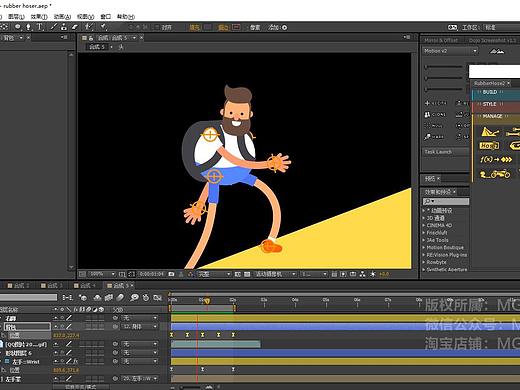Toggle motion blur icon in timeline
520x390 pixels.
120,297
